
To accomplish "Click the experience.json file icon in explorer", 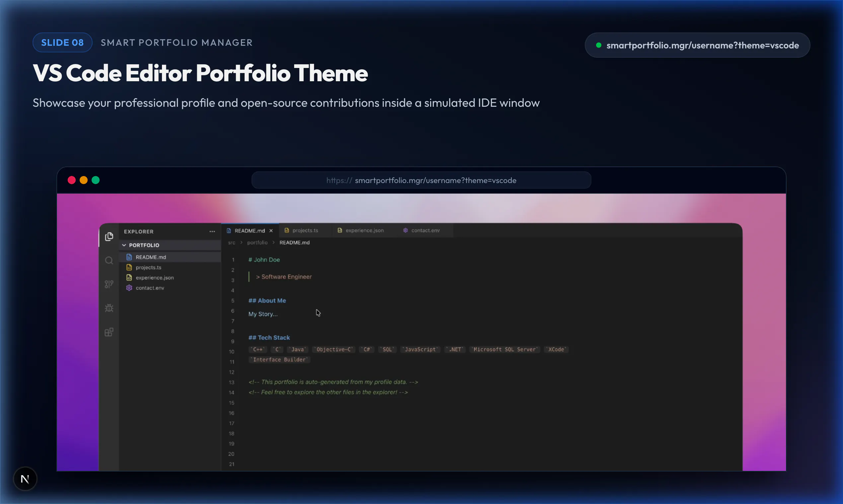I will coord(129,278).
